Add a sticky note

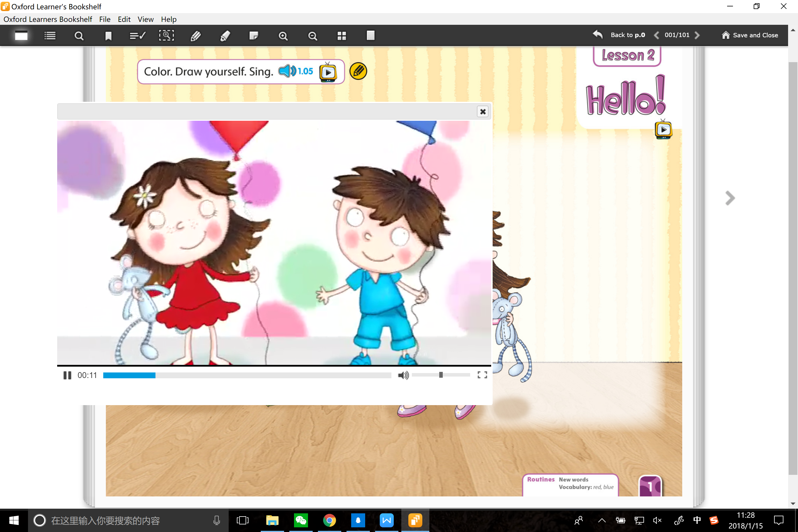click(x=254, y=35)
